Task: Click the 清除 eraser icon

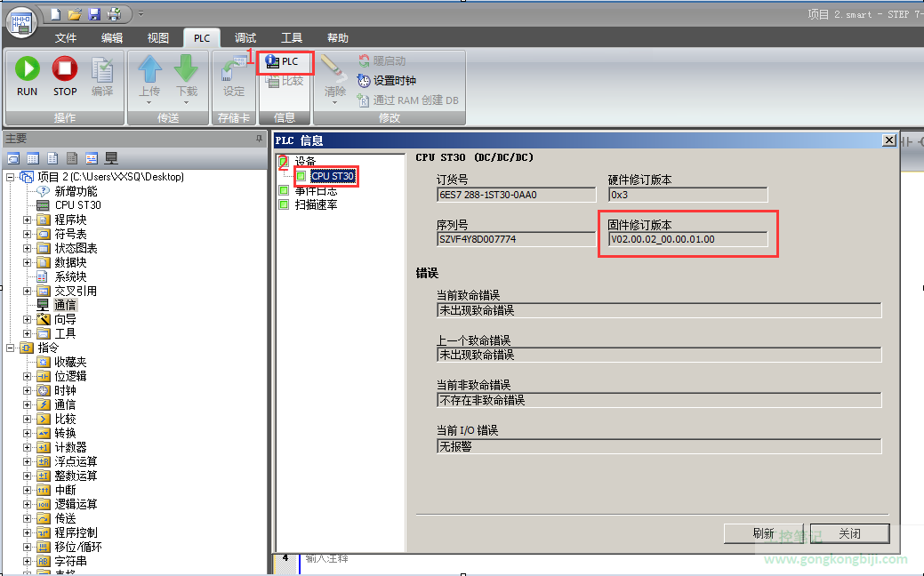Action: point(334,69)
